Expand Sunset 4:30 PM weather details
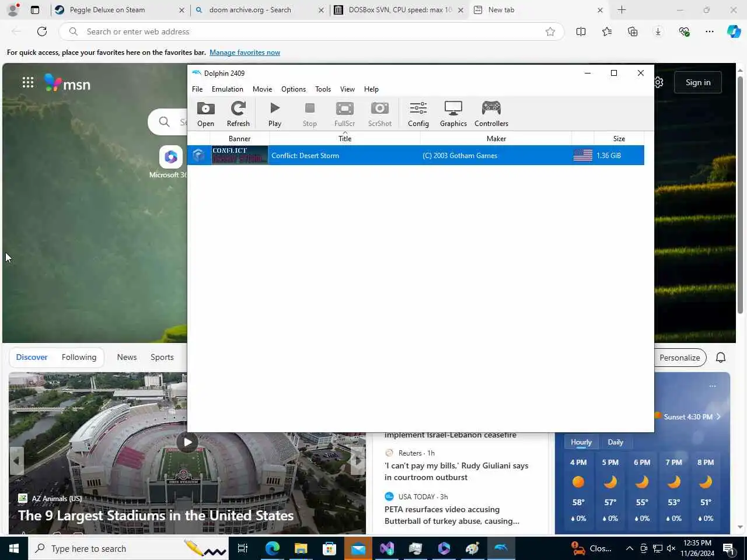Screen dimensions: 747x560 (692, 416)
